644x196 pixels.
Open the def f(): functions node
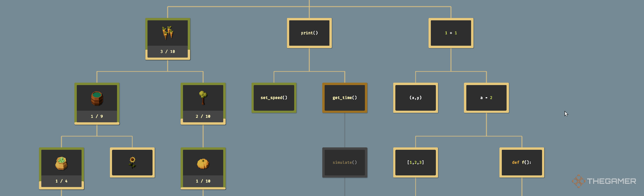tap(522, 162)
